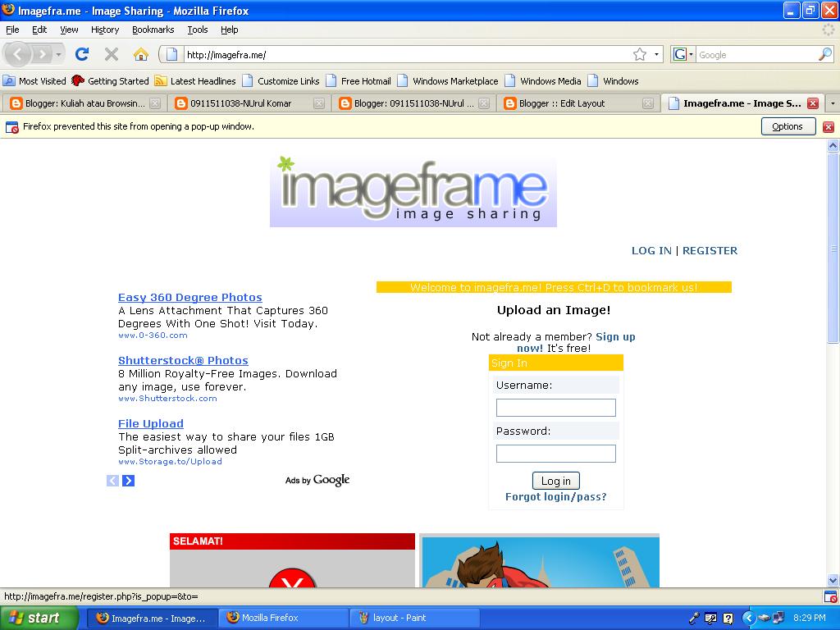
Task: Click the Google search box
Action: tap(757, 55)
